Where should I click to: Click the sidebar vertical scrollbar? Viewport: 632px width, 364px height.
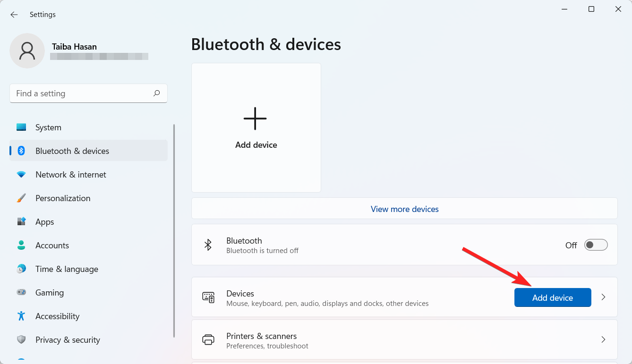174,230
